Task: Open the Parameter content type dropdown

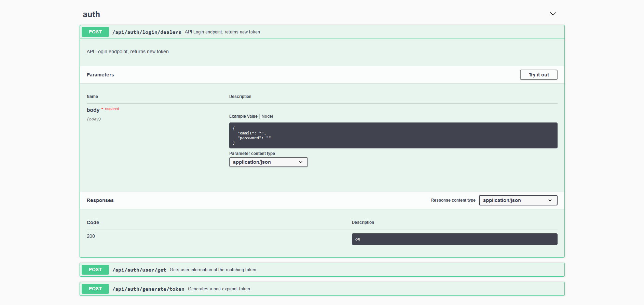Action: (268, 162)
